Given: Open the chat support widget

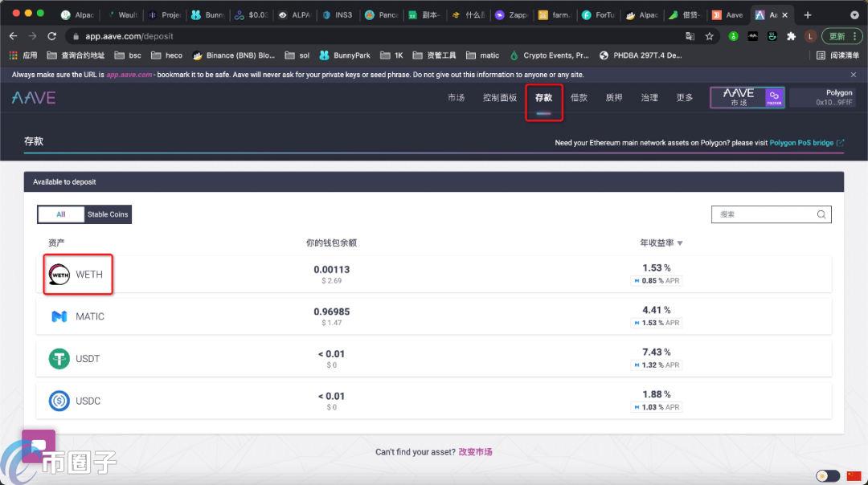Looking at the screenshot, I should pyautogui.click(x=39, y=446).
